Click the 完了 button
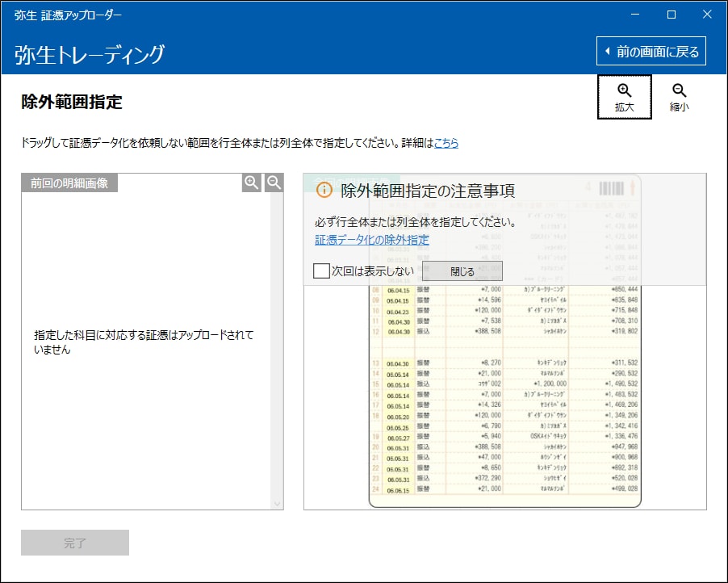This screenshot has width=728, height=583. 75,543
